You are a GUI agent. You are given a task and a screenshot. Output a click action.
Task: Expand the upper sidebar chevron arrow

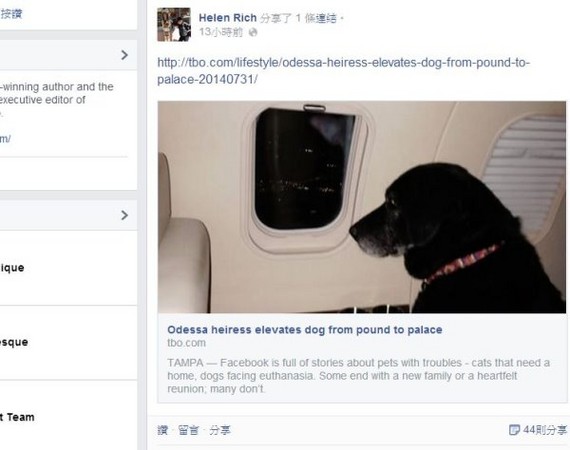pyautogui.click(x=125, y=55)
